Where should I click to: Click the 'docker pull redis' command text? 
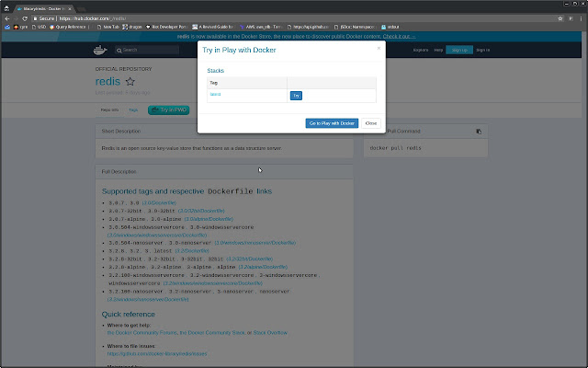pos(395,148)
